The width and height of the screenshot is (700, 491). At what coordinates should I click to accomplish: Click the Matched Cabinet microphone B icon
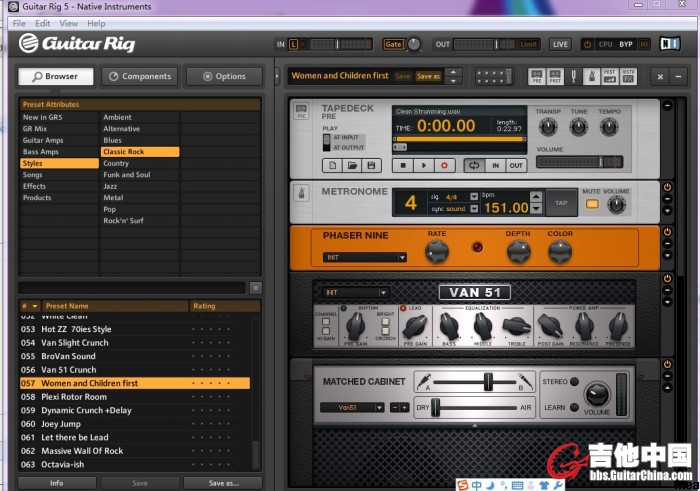[x=525, y=381]
